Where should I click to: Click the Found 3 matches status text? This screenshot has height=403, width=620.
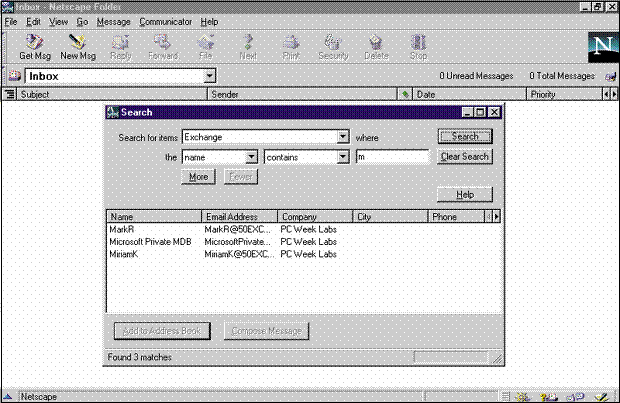click(140, 357)
